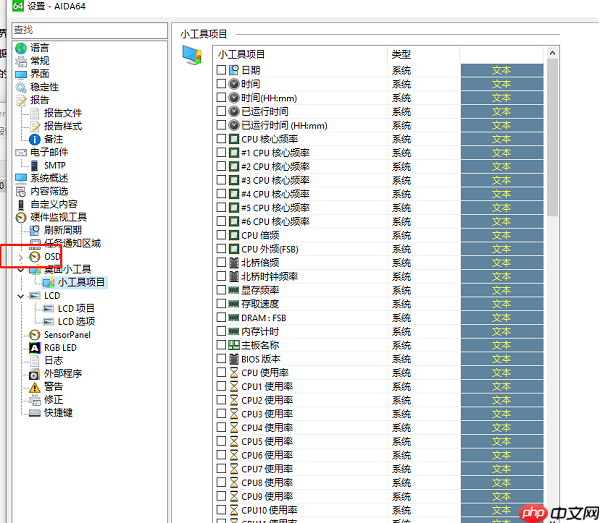Select the 内存计时 row
Screen dimensions: 600x523
260,332
